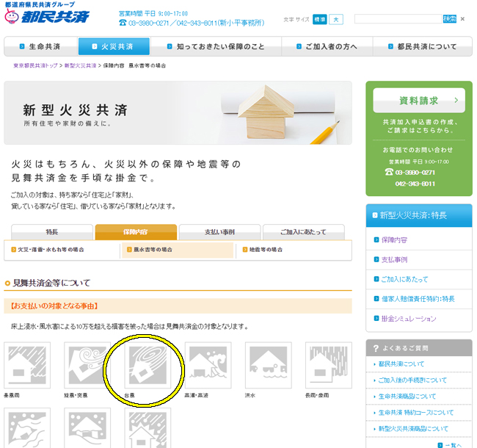Open the 生命共済 navigation menu
Screen dimensions: 477x448
click(40, 47)
